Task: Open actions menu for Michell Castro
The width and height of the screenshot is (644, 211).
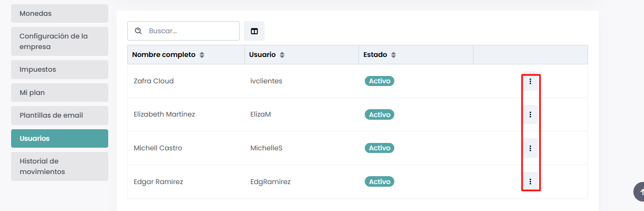Action: pyautogui.click(x=530, y=148)
